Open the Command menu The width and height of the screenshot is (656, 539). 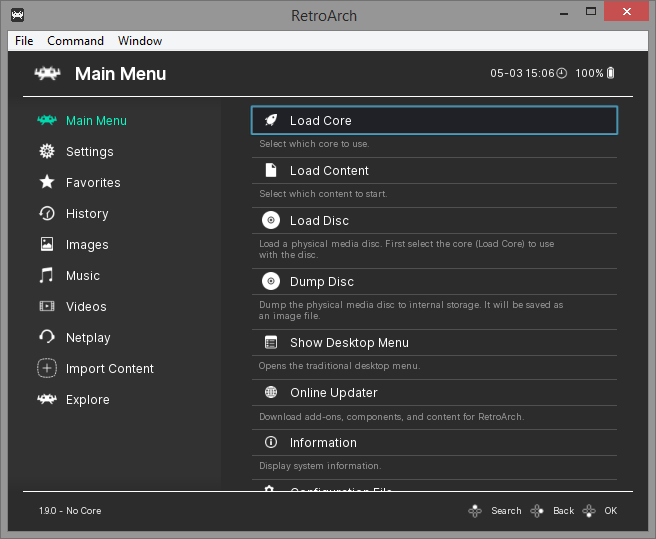75,41
